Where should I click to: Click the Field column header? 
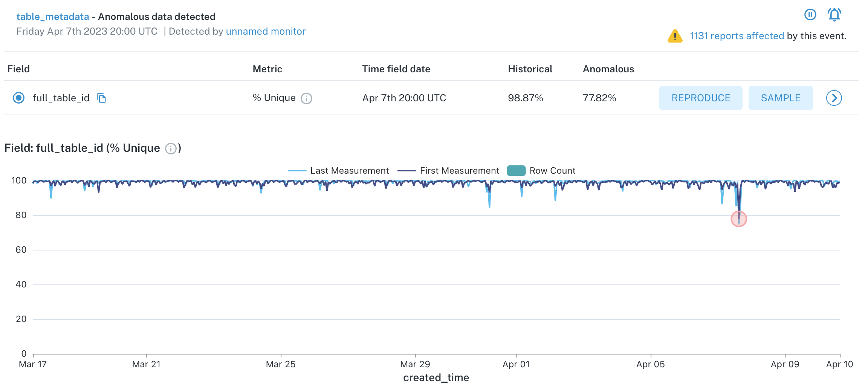coord(18,69)
